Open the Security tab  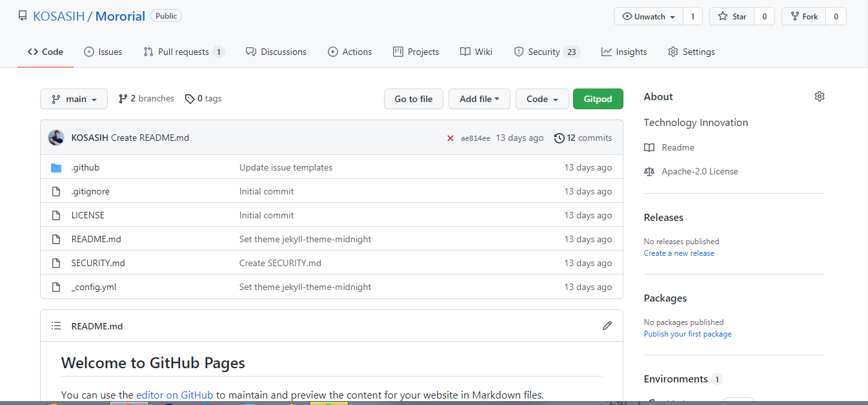[x=547, y=52]
